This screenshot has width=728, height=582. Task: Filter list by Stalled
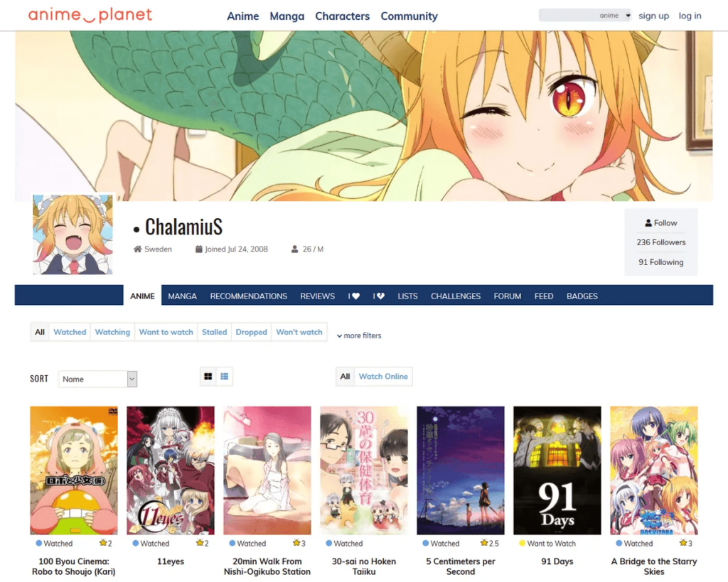click(x=215, y=332)
